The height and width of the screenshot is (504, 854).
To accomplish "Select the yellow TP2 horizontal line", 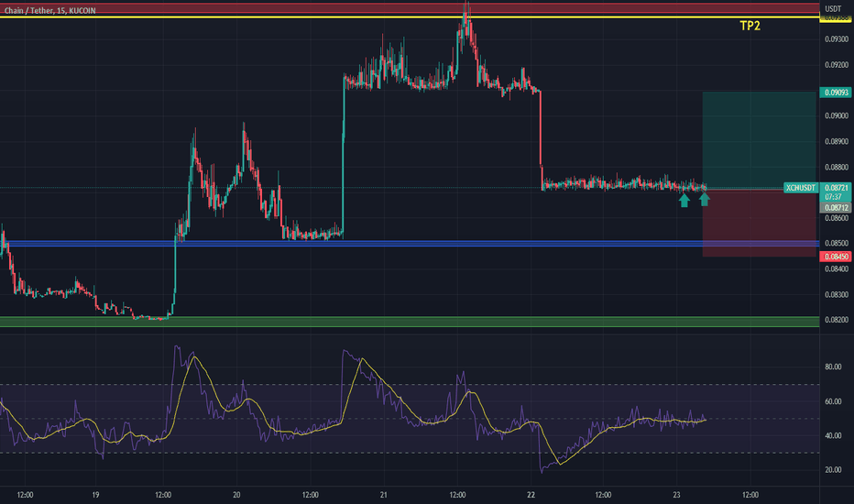I will 410,17.
